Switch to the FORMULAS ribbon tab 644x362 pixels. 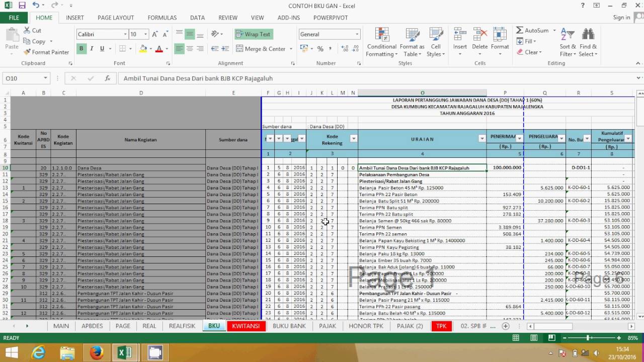click(162, 18)
